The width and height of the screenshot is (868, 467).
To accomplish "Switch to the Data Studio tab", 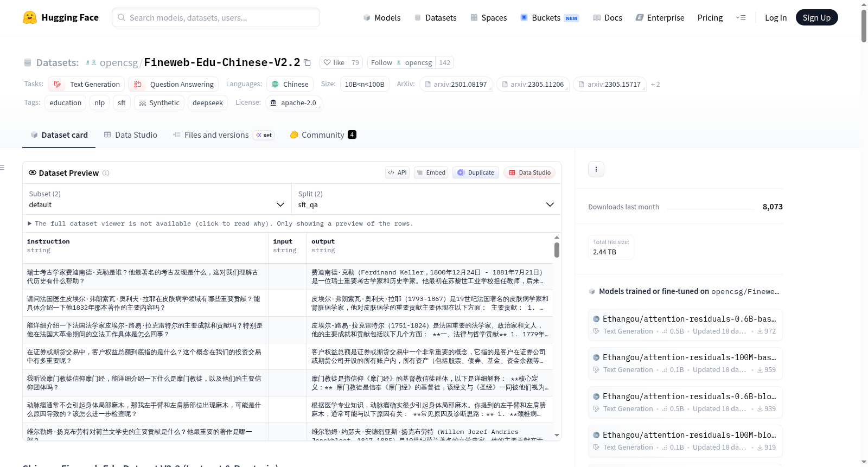I will [130, 135].
